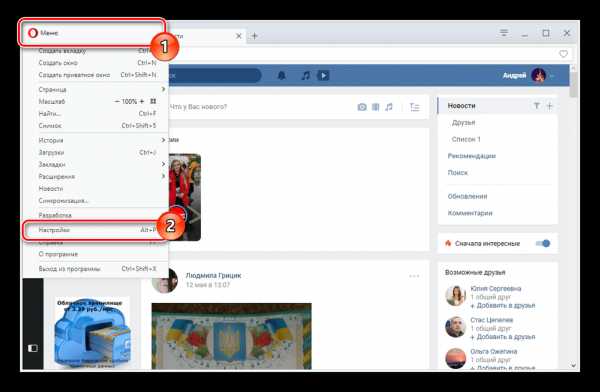Open the Андрей profile dropdown
600x392 pixels.
[552, 76]
